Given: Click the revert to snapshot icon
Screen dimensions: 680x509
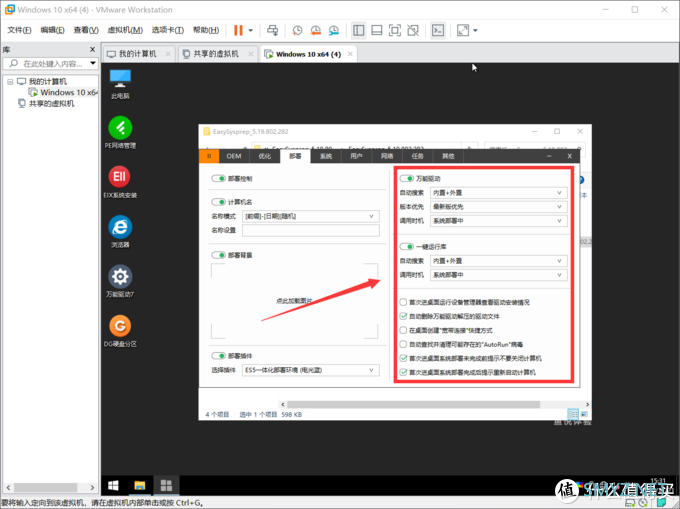Looking at the screenshot, I should [x=316, y=30].
